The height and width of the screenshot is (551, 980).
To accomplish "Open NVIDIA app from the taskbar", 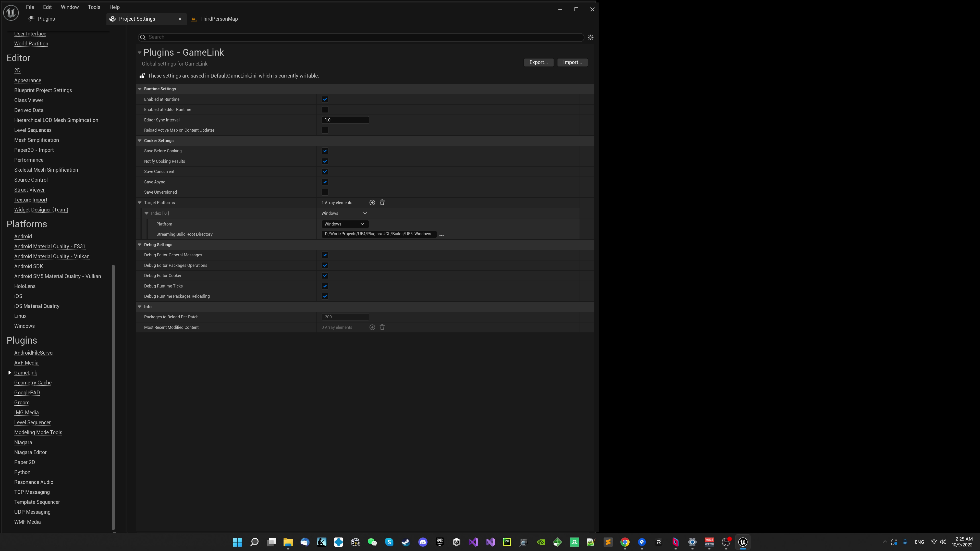I will point(541,542).
